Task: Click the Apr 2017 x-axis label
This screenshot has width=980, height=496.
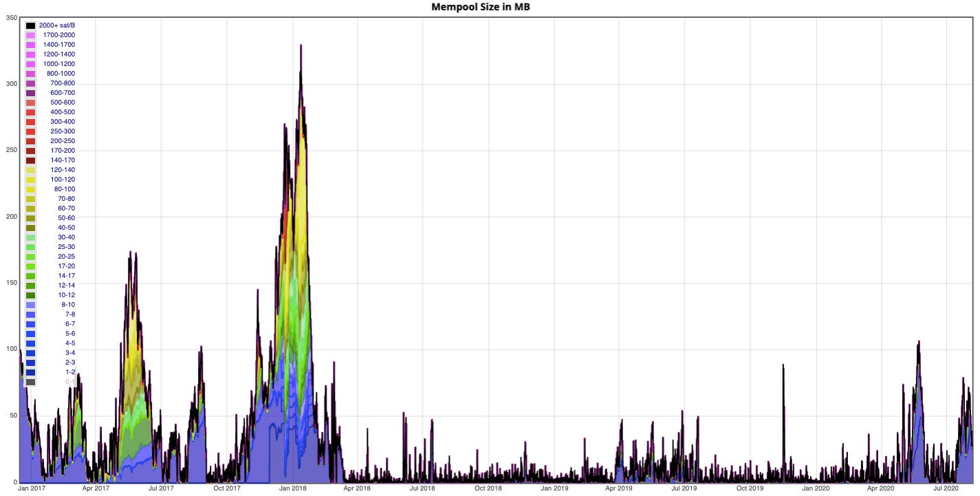Action: click(96, 488)
